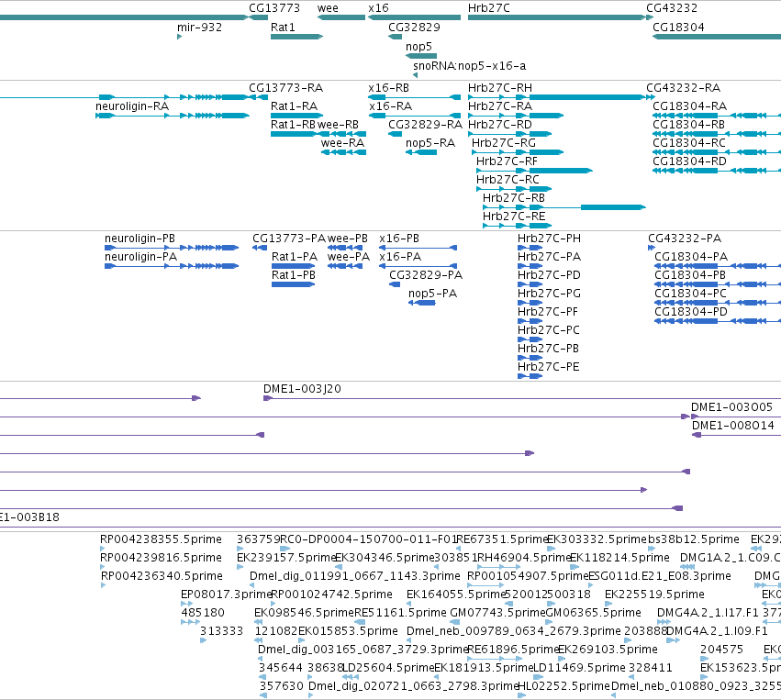
Task: Select the nop5-RA transcript label
Action: point(430,143)
